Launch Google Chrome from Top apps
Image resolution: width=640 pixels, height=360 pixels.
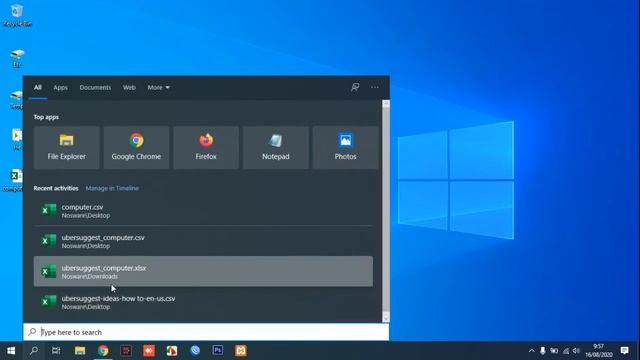coord(136,147)
